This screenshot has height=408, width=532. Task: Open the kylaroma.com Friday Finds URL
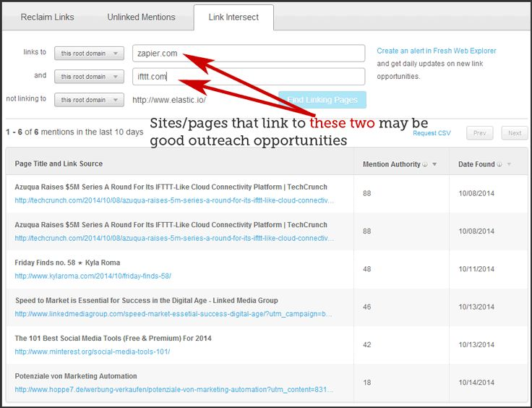tap(93, 276)
